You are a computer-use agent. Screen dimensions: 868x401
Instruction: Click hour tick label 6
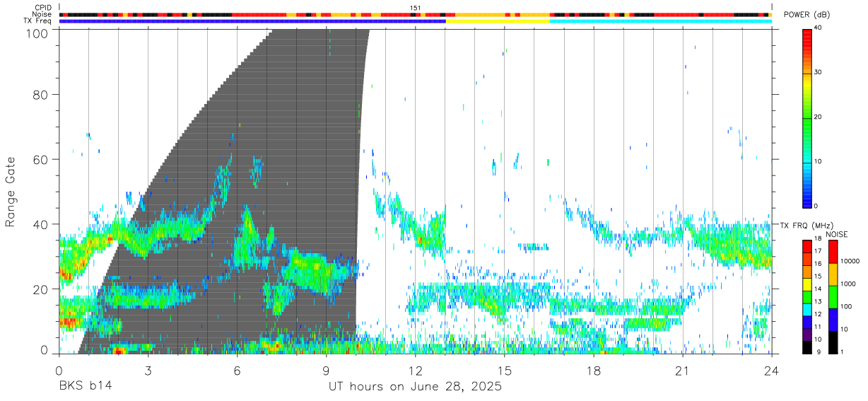[x=237, y=370]
